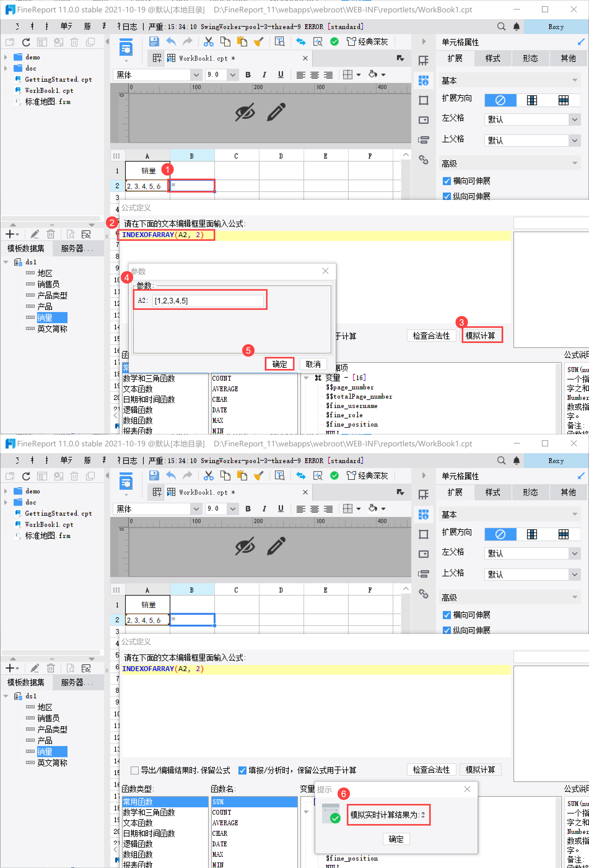The height and width of the screenshot is (868, 589).
Task: Click 取消 in the 参数 dialog
Action: coord(313,364)
